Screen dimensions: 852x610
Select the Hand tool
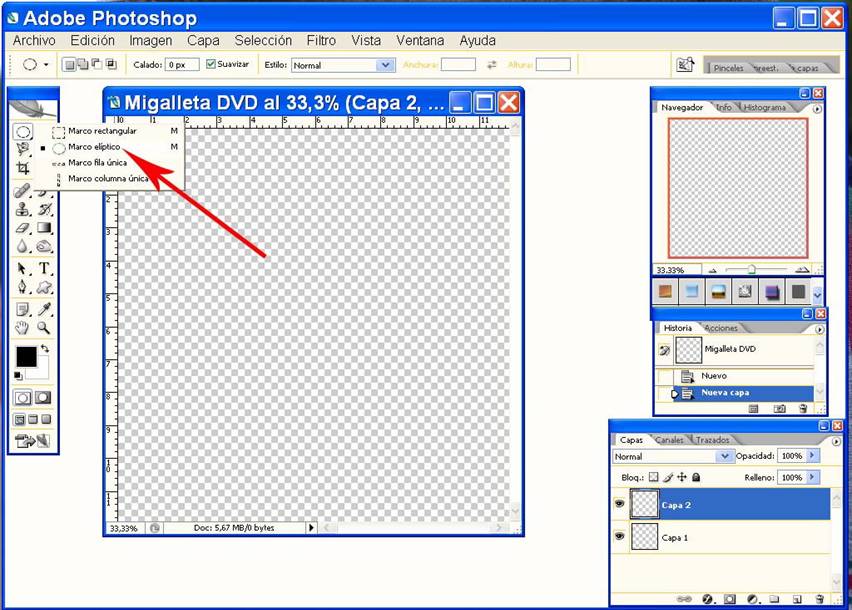(x=22, y=327)
